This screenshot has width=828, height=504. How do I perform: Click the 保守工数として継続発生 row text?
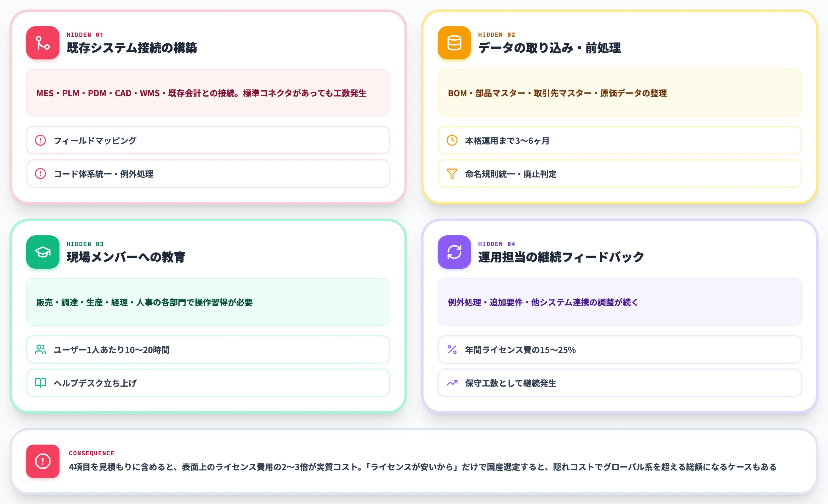tap(511, 383)
